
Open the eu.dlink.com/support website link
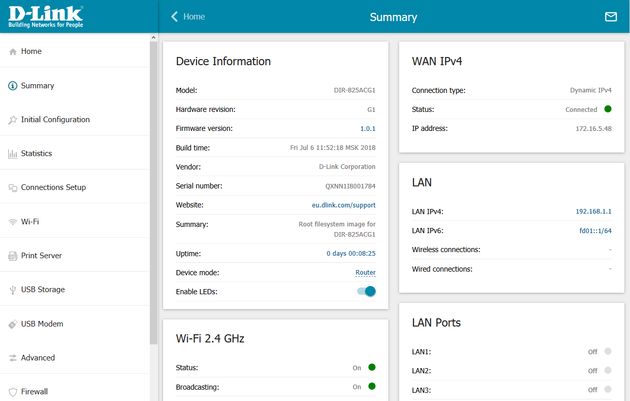(x=344, y=205)
